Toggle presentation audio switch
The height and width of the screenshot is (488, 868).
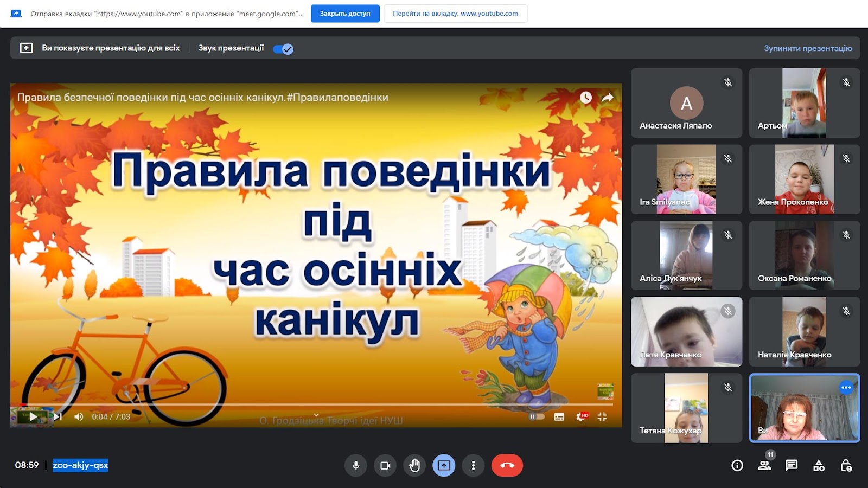coord(283,49)
